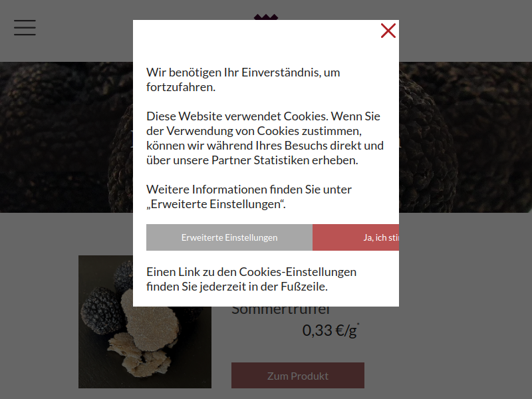Click the 'Einen Link zu den Cookies-Einstellungen' note
Image resolution: width=532 pixels, height=399 pixels.
[251, 272]
